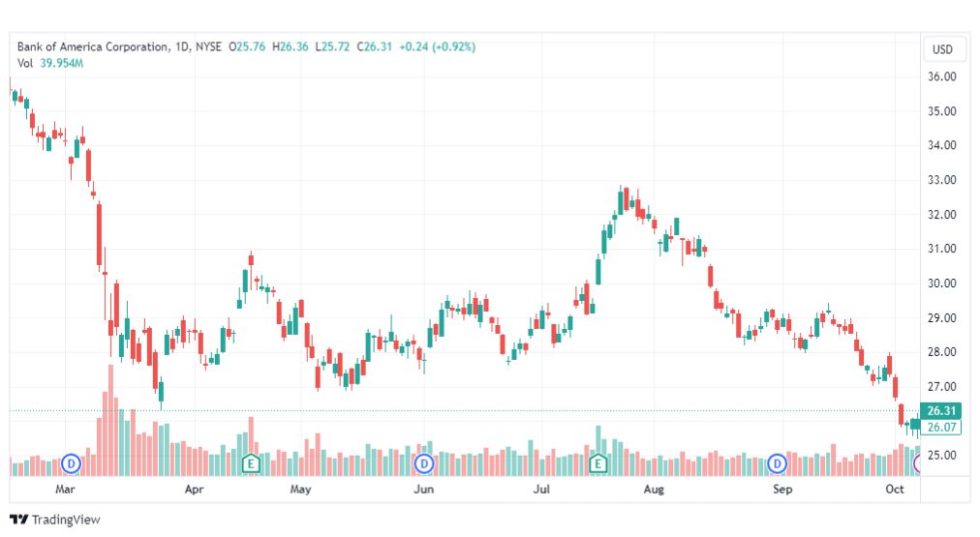The width and height of the screenshot is (980, 537).
Task: Click the 26.07 price label on axis
Action: tap(941, 427)
